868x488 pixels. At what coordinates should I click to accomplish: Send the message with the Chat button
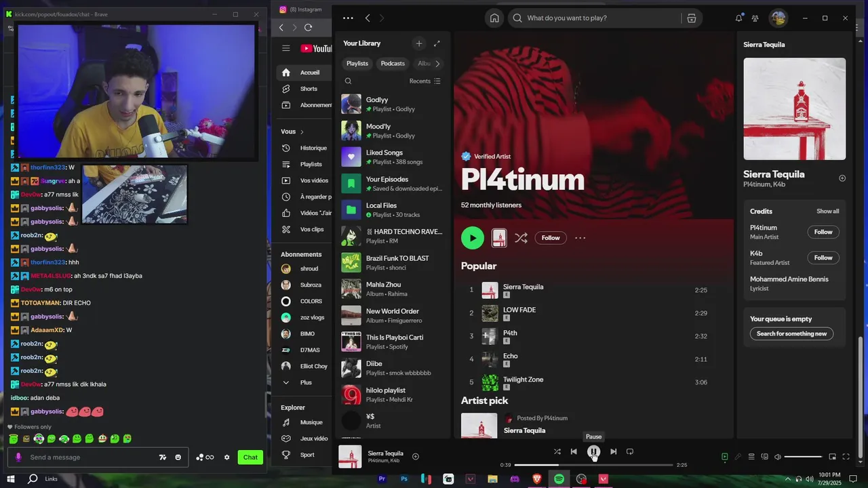coord(250,457)
